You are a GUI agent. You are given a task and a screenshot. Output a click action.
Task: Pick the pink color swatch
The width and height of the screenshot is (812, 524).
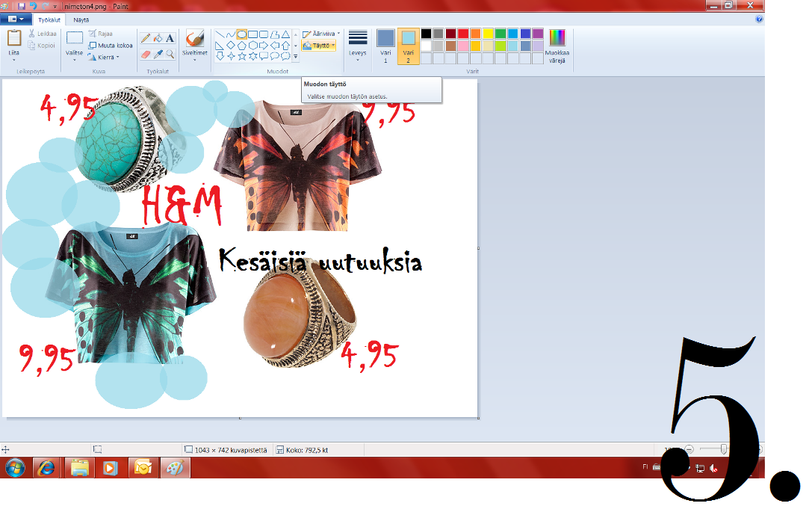coord(463,46)
